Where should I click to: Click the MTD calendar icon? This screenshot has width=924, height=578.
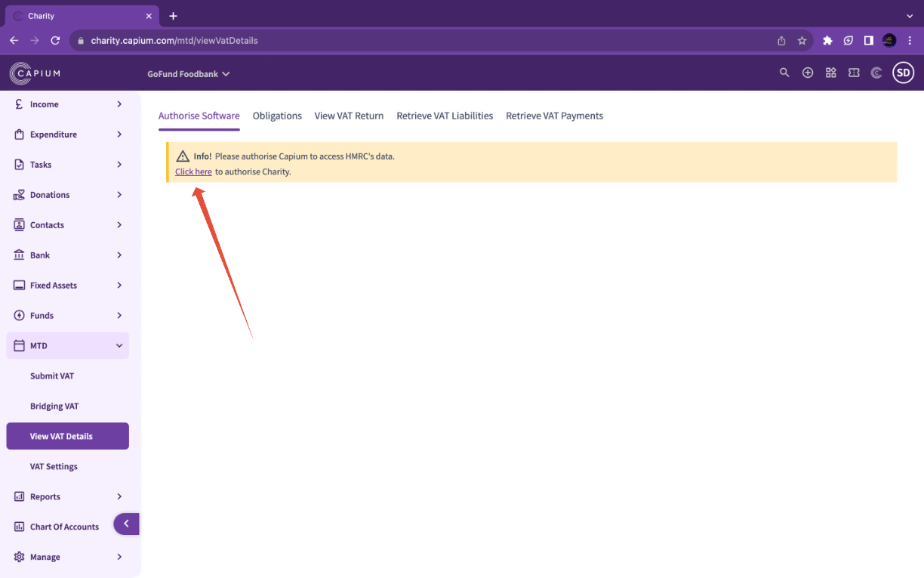tap(19, 346)
